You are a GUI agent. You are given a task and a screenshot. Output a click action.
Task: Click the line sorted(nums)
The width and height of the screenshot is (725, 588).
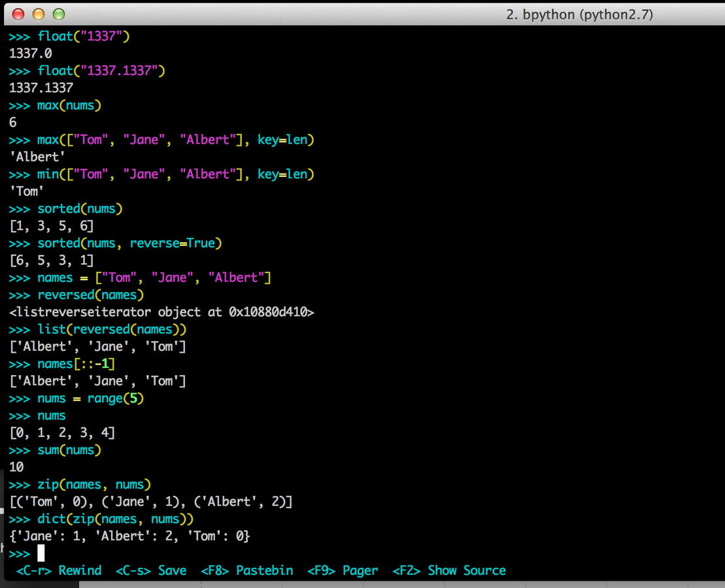(65, 208)
